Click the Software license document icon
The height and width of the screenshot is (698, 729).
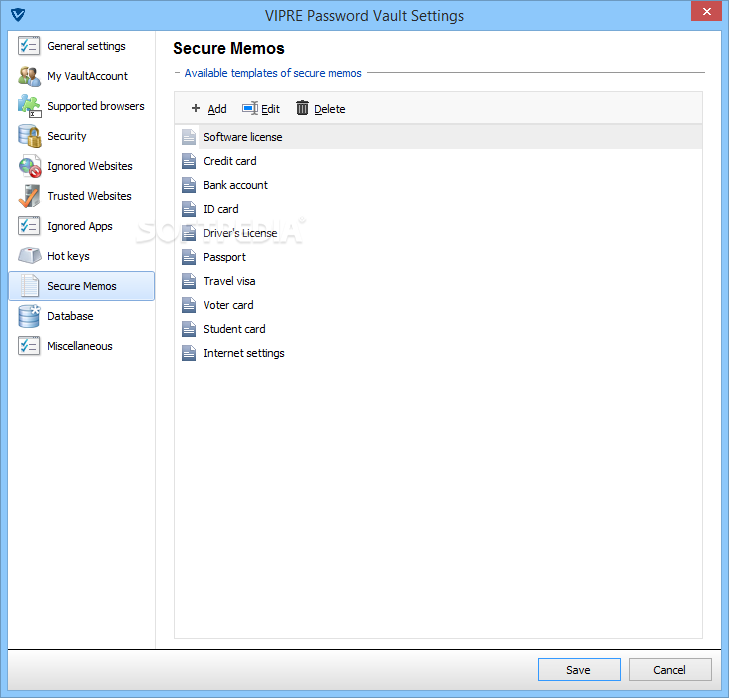coord(189,137)
